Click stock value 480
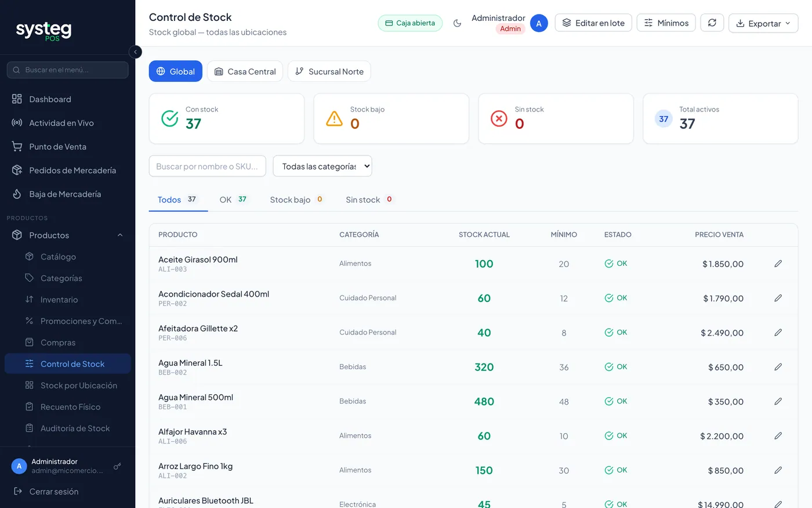The width and height of the screenshot is (812, 508). point(484,402)
